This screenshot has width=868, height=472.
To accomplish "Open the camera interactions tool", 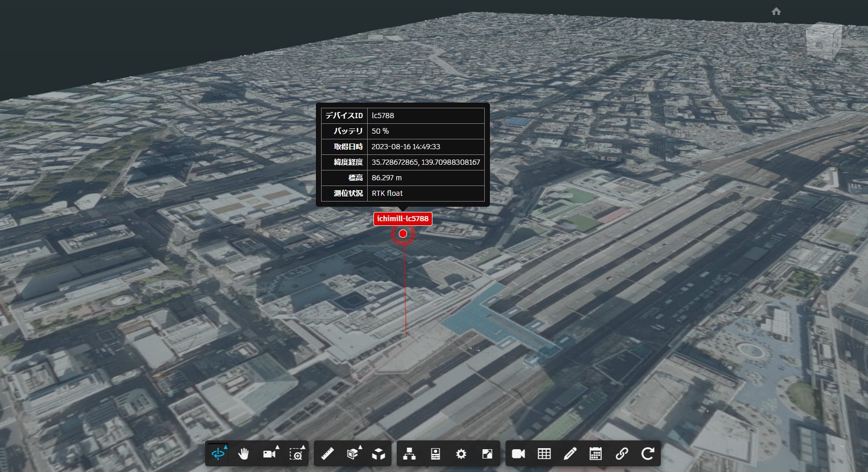I will pyautogui.click(x=269, y=454).
